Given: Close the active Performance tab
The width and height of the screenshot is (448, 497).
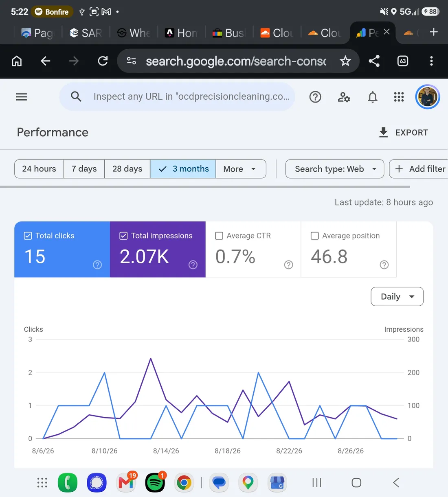Looking at the screenshot, I should click(387, 32).
